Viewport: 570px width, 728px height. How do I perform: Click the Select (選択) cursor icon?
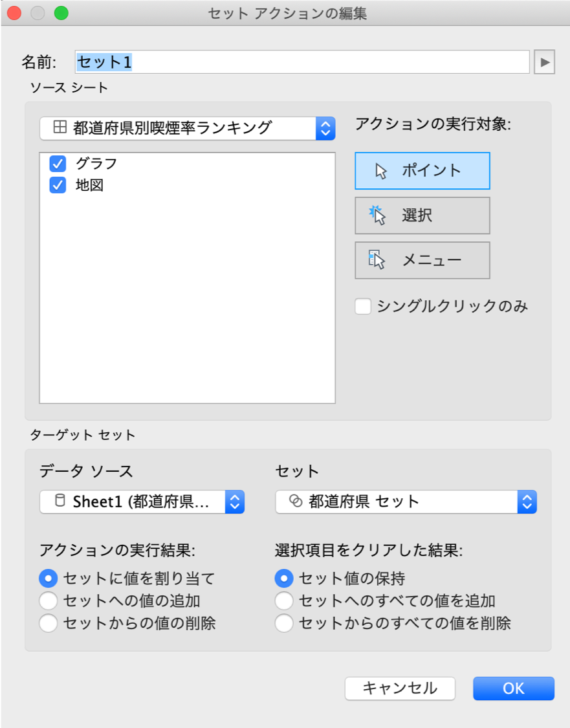[377, 215]
